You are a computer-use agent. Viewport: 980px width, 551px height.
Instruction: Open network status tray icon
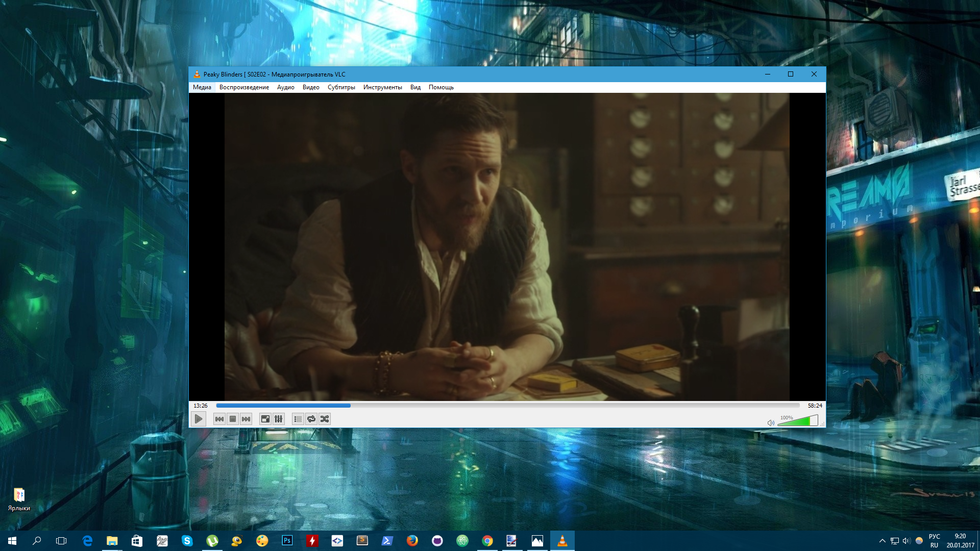(x=895, y=541)
